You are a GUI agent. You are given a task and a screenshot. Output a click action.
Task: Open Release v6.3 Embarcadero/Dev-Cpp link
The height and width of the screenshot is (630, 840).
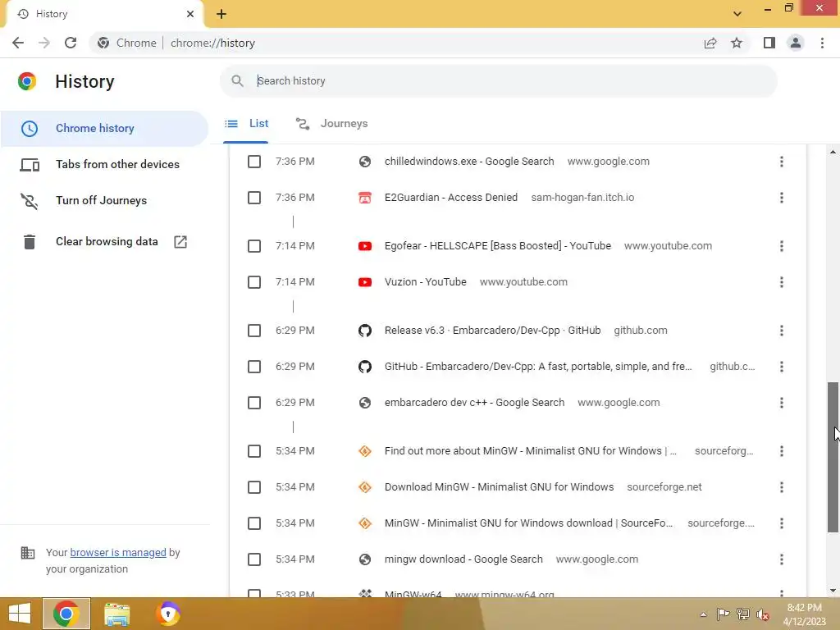pyautogui.click(x=492, y=331)
